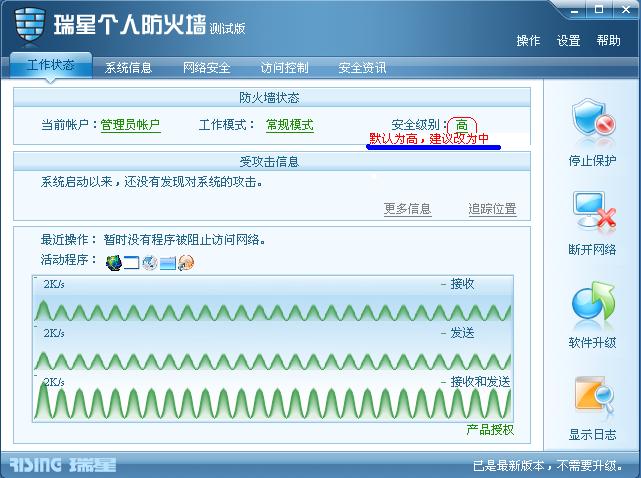Select the third active program disc icon
641x478 pixels.
(150, 263)
